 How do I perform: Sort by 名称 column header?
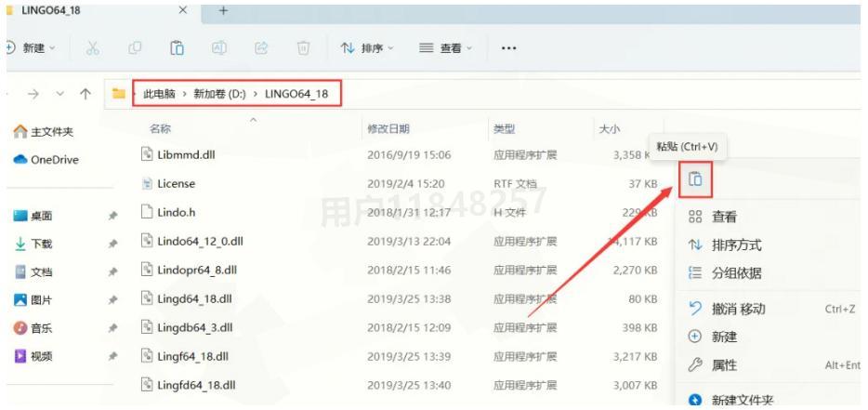tap(161, 128)
